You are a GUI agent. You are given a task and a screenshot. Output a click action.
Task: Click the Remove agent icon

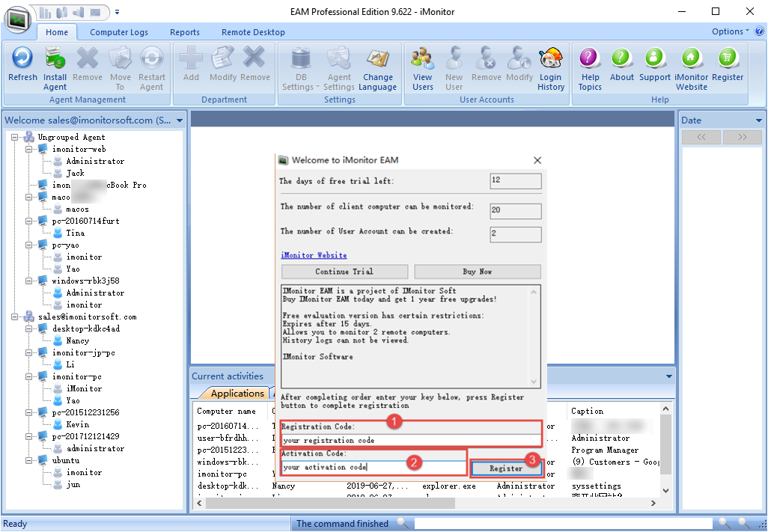(x=88, y=63)
